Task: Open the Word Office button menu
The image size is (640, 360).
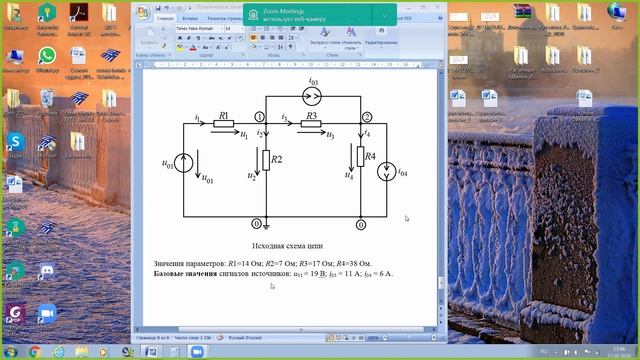Action: (143, 13)
